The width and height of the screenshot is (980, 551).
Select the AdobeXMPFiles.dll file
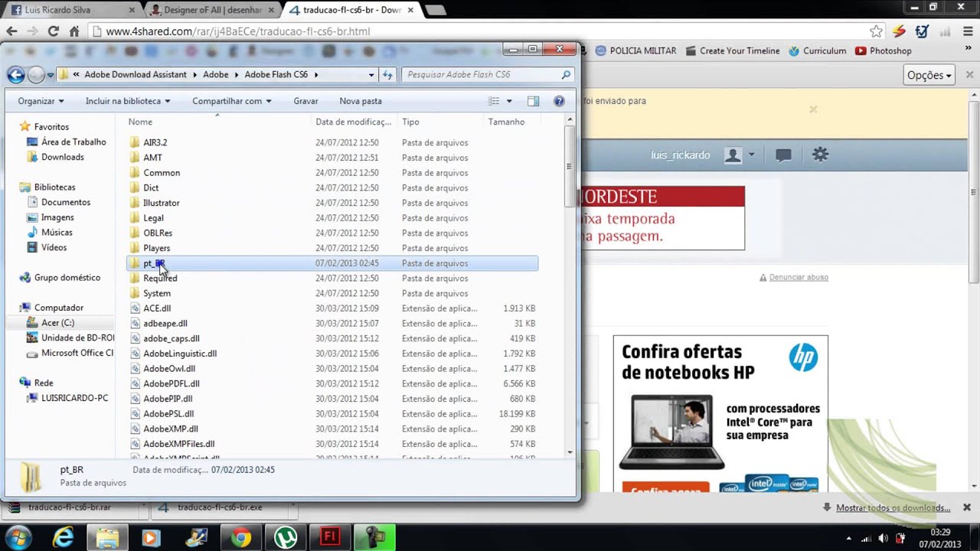tap(178, 444)
